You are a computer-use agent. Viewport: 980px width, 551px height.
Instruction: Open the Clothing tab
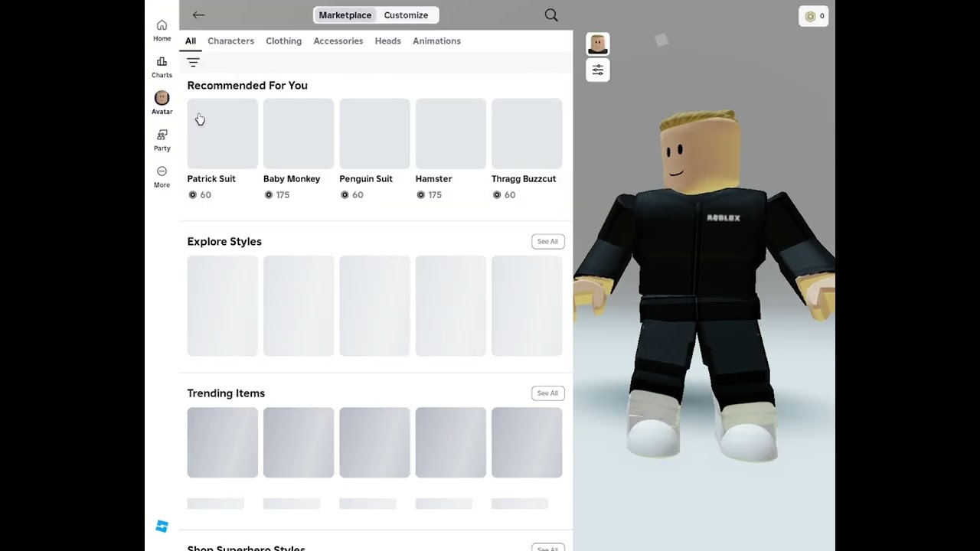tap(283, 41)
